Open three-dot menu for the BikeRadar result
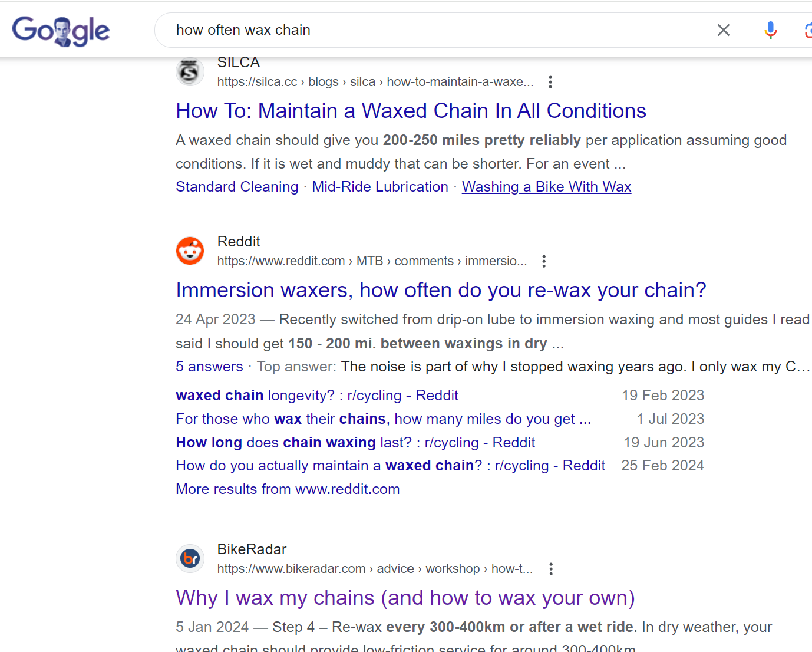The height and width of the screenshot is (652, 812). [551, 569]
